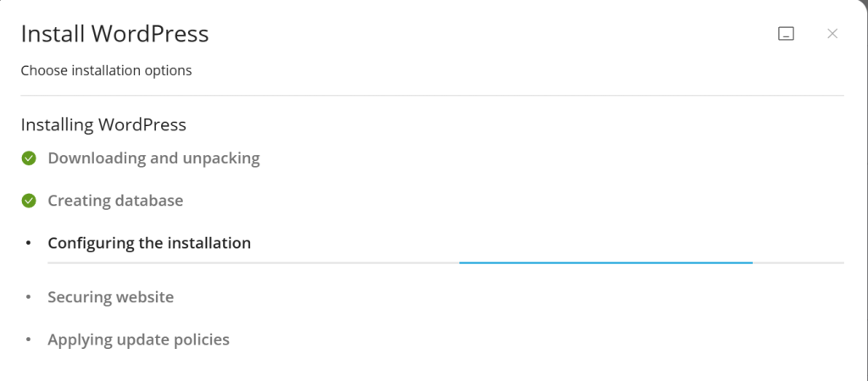868x381 pixels.
Task: Select the Applying update policies step
Action: pyautogui.click(x=138, y=340)
